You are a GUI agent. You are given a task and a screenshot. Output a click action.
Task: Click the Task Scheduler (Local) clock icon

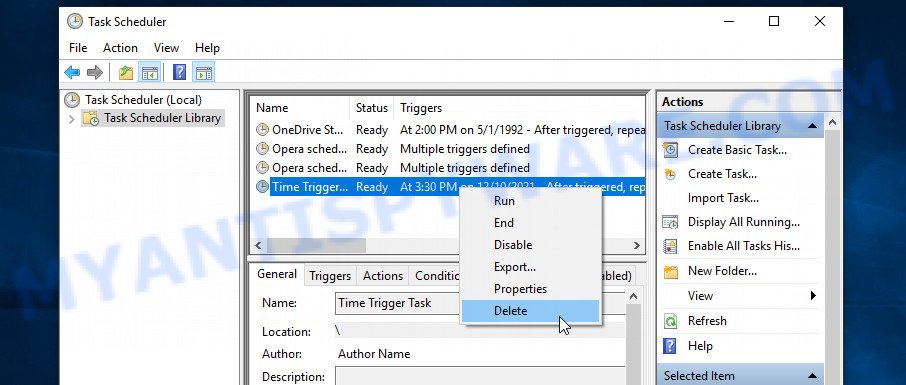[72, 99]
